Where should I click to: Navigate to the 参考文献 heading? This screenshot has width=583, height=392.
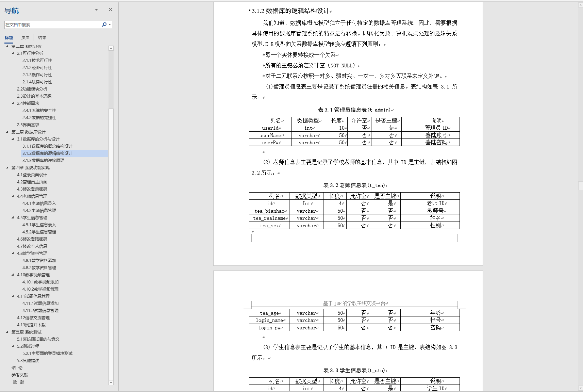pyautogui.click(x=19, y=375)
